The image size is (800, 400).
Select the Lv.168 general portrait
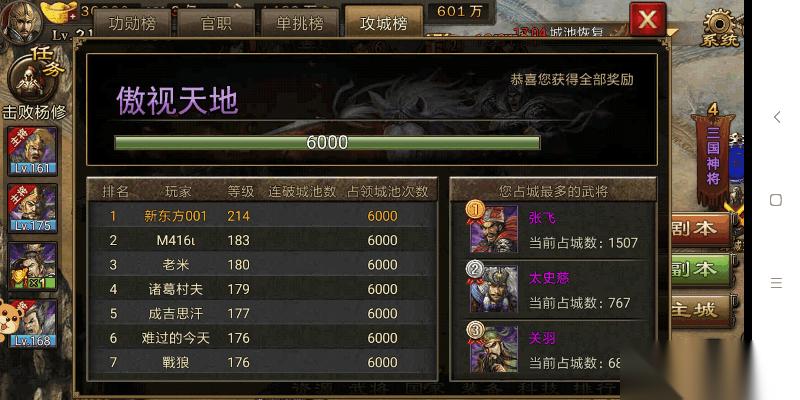point(34,324)
